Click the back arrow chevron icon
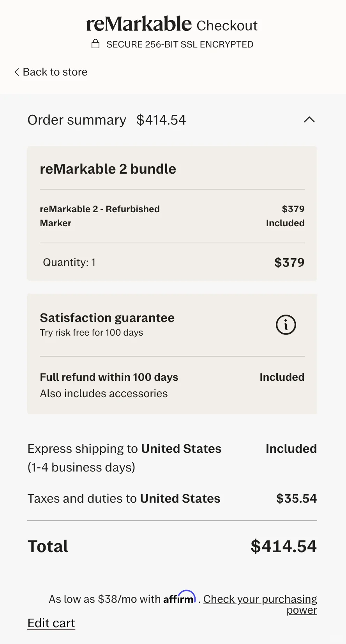 tap(17, 72)
